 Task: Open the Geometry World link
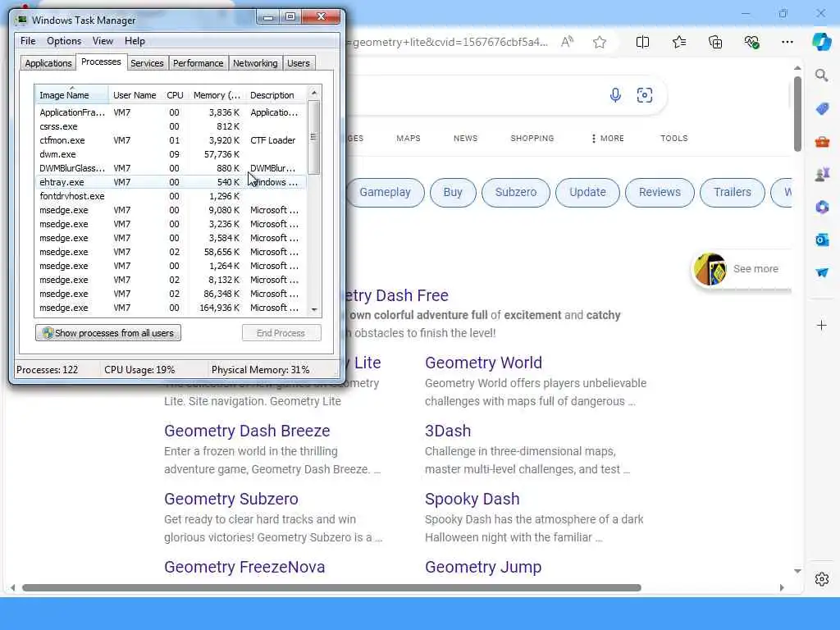(483, 363)
